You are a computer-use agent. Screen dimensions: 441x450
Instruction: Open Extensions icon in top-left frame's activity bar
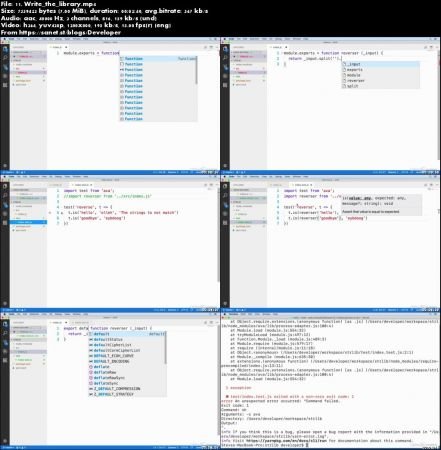click(x=5, y=85)
